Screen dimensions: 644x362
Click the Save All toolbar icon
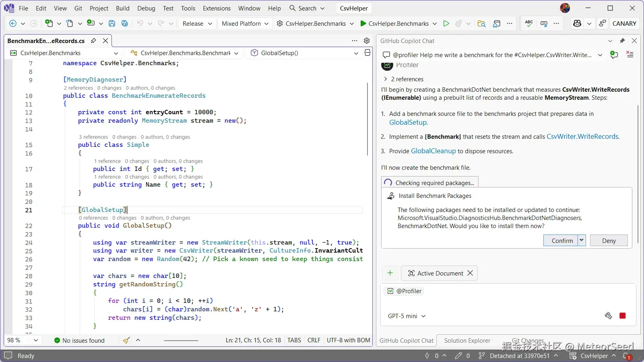(125, 23)
